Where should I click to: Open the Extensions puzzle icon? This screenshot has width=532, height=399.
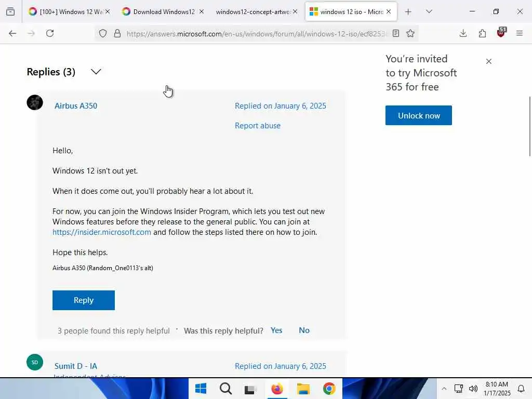point(482,33)
